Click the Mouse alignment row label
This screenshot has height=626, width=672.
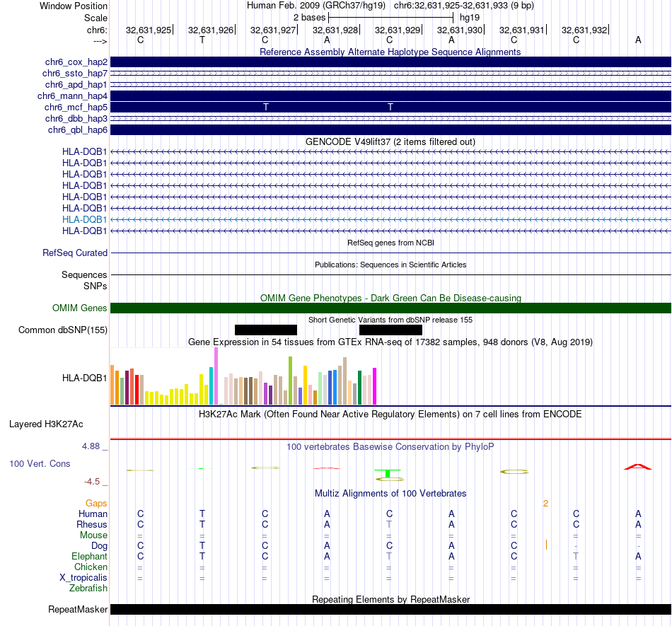pos(93,535)
